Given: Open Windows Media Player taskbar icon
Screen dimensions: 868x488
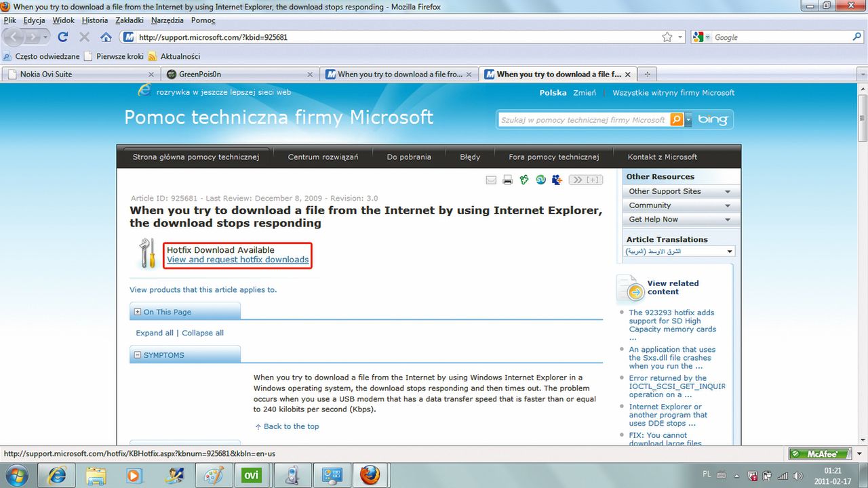Looking at the screenshot, I should coord(134,475).
